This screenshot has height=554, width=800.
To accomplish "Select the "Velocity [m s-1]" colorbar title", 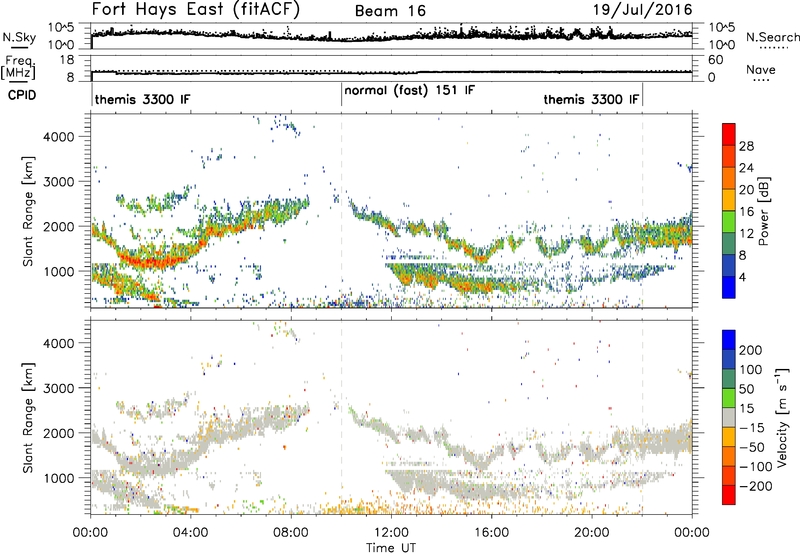I will (x=782, y=417).
